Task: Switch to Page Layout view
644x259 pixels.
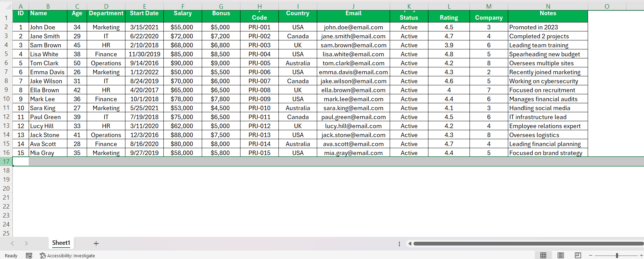Action: 561,255
